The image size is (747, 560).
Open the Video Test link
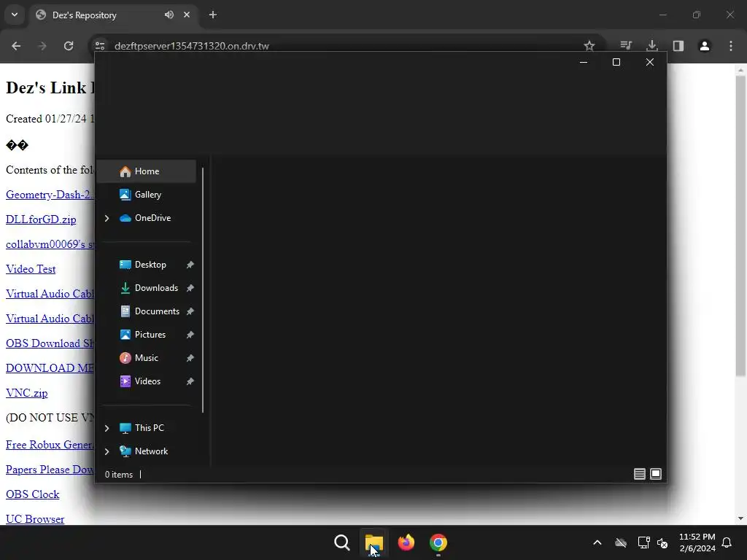coord(31,269)
